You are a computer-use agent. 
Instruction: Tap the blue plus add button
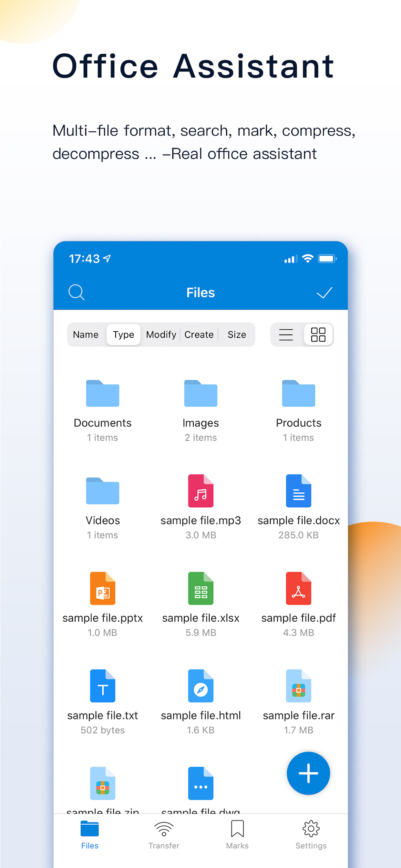308,773
